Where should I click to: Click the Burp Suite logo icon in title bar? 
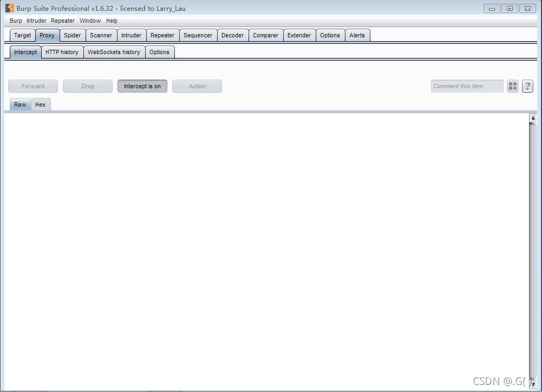pyautogui.click(x=10, y=8)
